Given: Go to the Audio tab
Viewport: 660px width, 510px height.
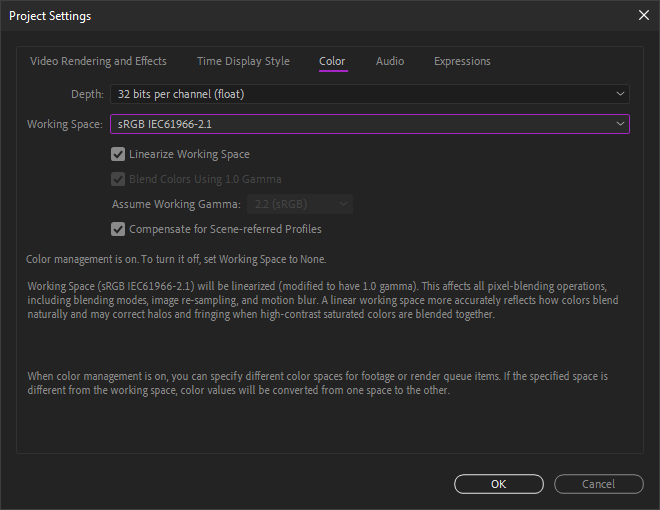Looking at the screenshot, I should click(x=390, y=61).
